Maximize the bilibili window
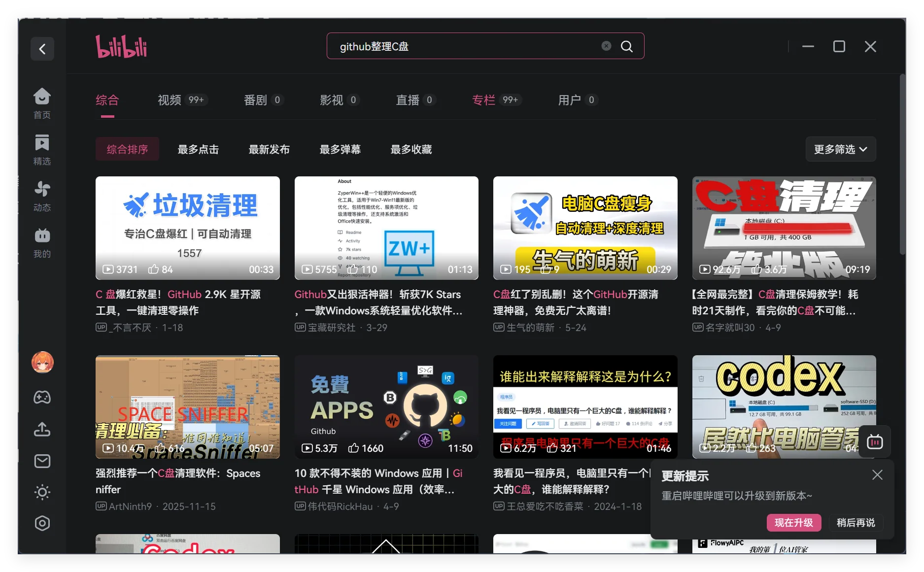This screenshot has width=924, height=572. pos(839,46)
